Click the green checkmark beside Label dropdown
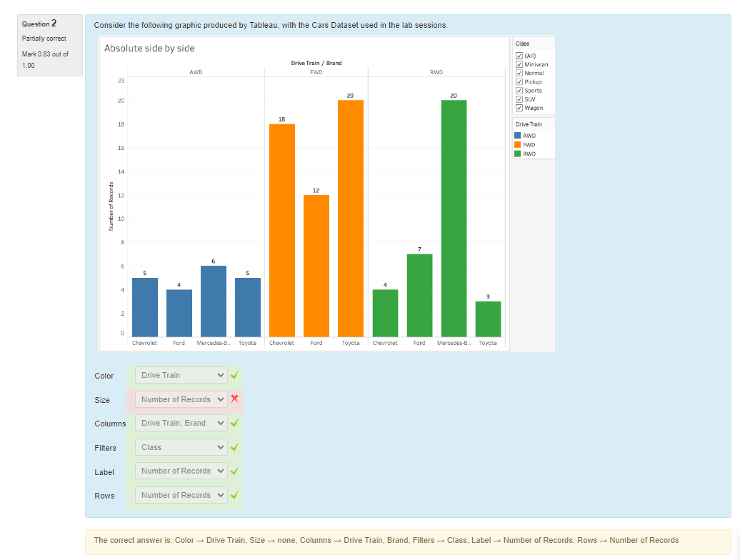Viewport: 740px width, 560px height. 234,471
